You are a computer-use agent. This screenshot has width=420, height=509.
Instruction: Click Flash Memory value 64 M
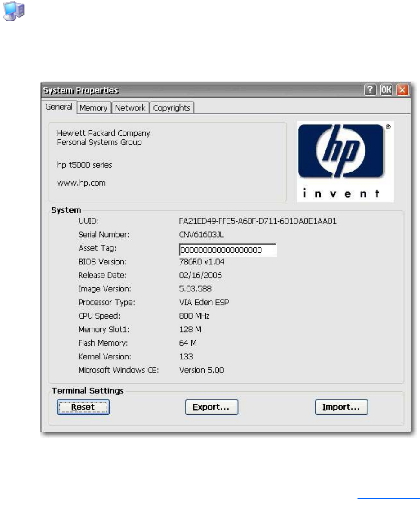188,343
